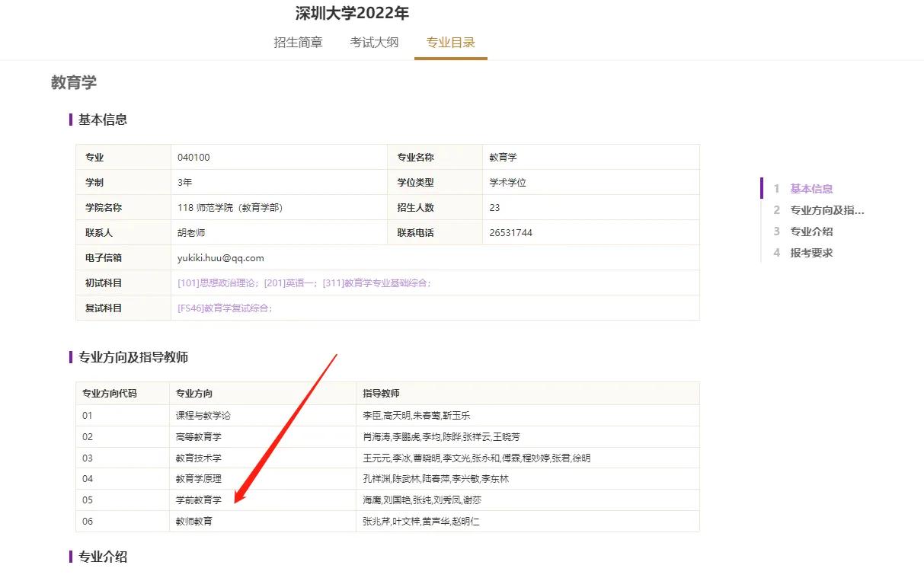Click the 教育学 section heading
Image resolution: width=924 pixels, height=581 pixels.
coord(73,82)
